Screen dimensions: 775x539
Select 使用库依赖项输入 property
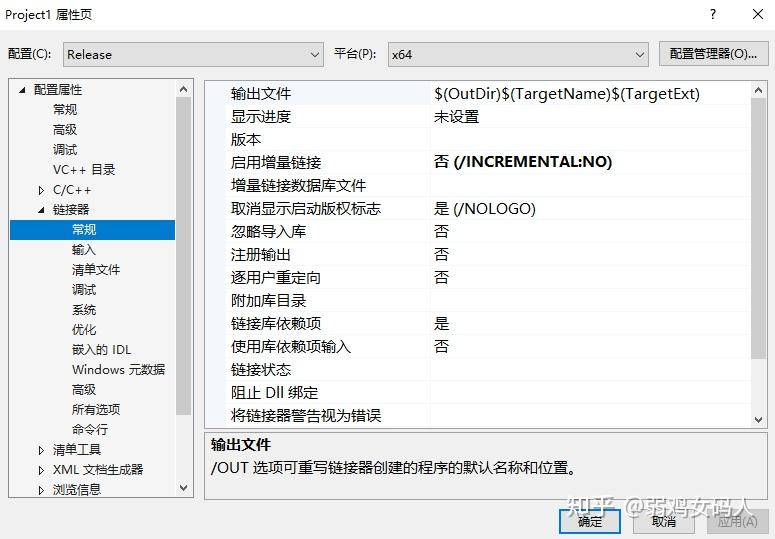[x=291, y=346]
